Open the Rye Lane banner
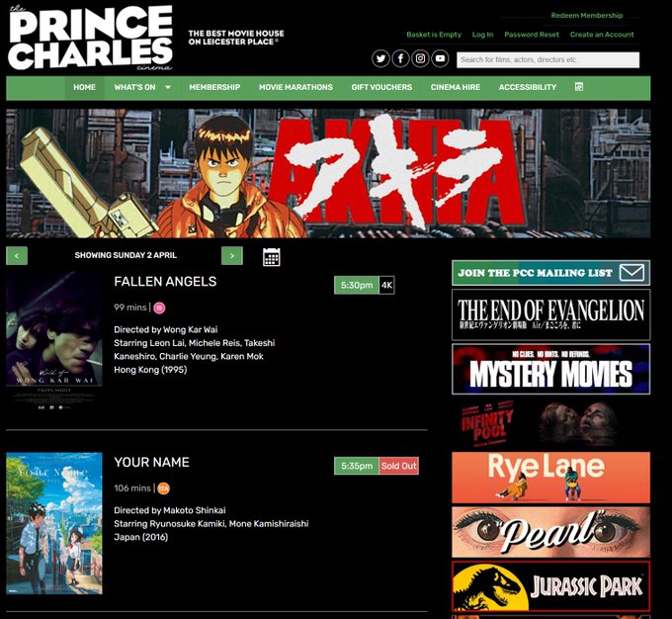 pos(550,478)
